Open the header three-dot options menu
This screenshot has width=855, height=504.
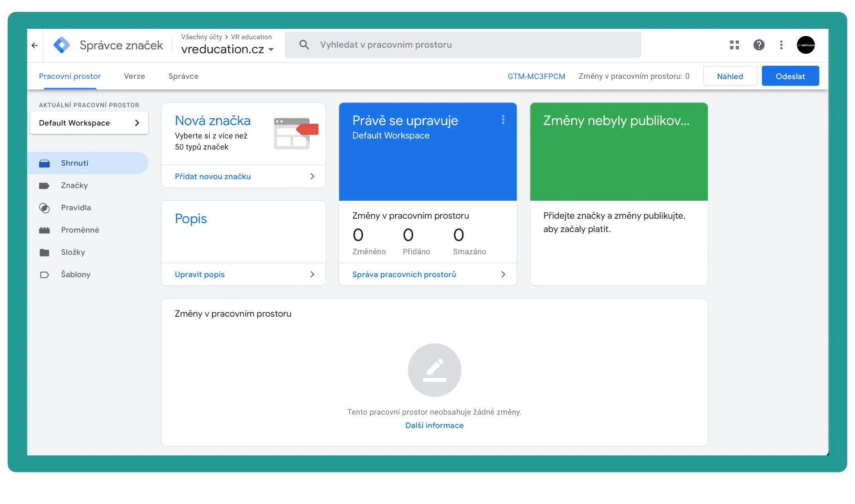(x=781, y=45)
